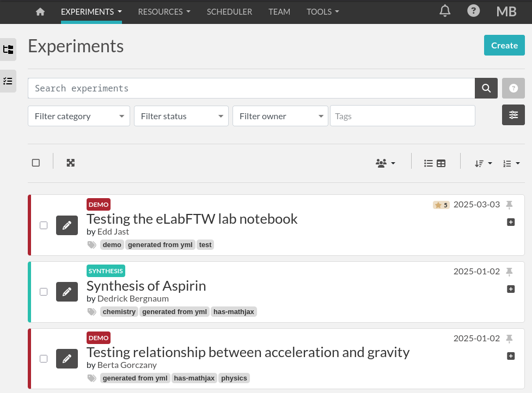Click the help question mark icon in navbar

pos(474,11)
